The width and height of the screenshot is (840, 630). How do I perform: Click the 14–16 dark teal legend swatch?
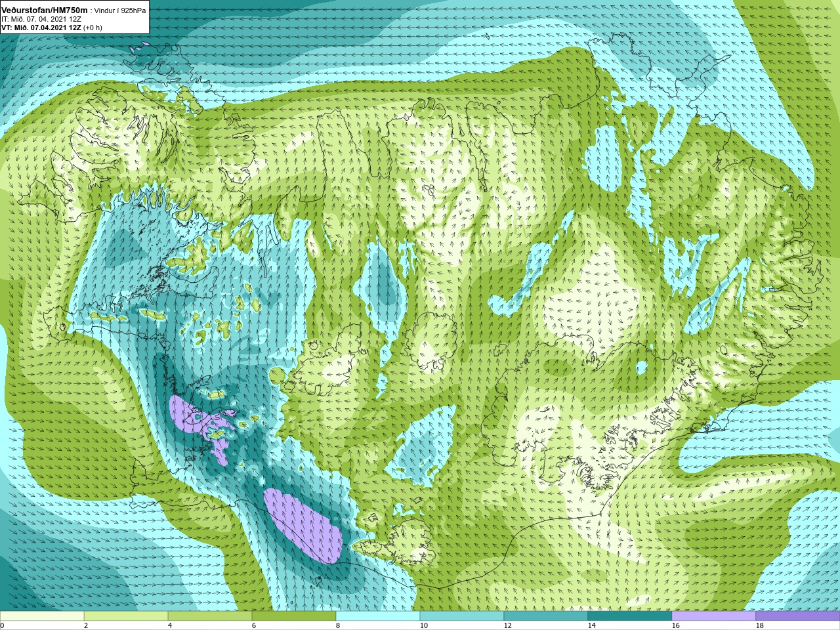tap(630, 616)
